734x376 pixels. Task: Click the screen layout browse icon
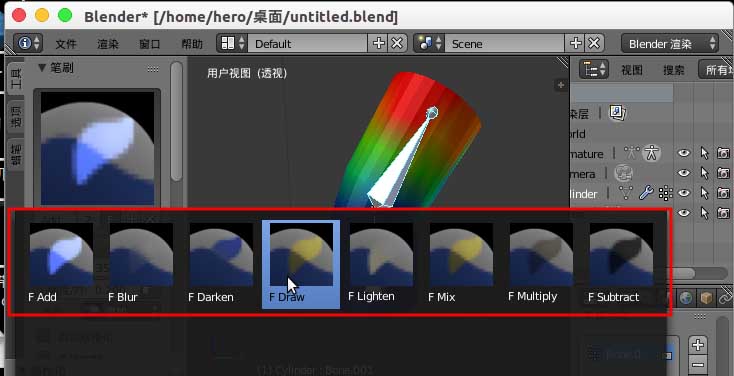233,44
